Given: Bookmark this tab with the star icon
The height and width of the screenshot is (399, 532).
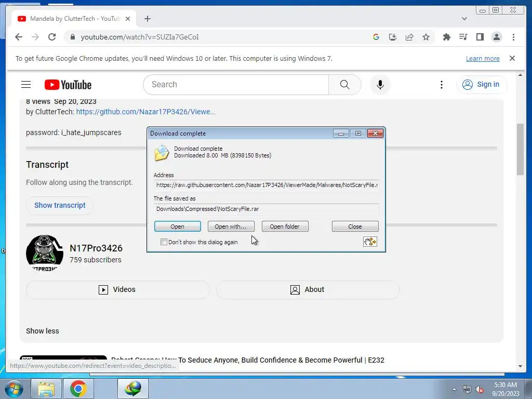Looking at the screenshot, I should pos(426,37).
